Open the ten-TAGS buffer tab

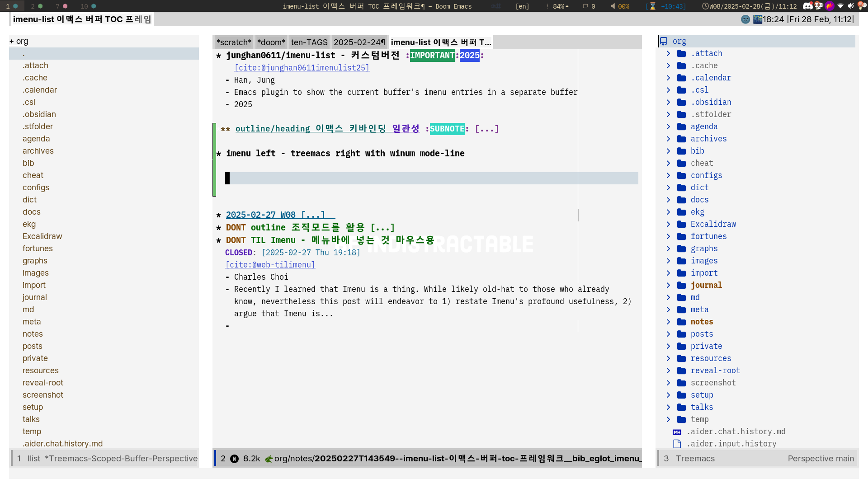tap(309, 42)
